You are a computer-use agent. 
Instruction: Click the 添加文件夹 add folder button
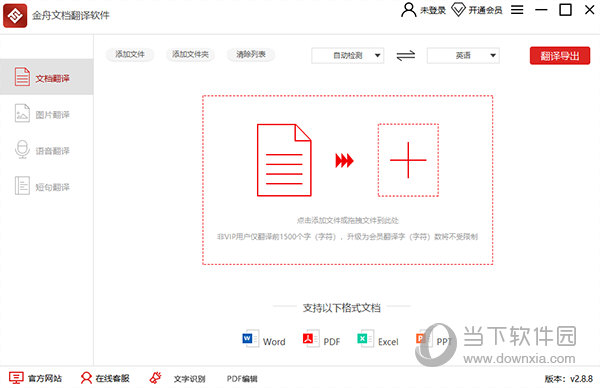click(x=190, y=55)
